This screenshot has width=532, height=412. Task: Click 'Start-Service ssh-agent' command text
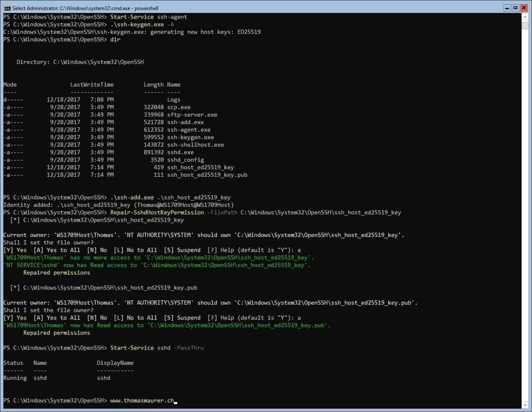tap(148, 17)
